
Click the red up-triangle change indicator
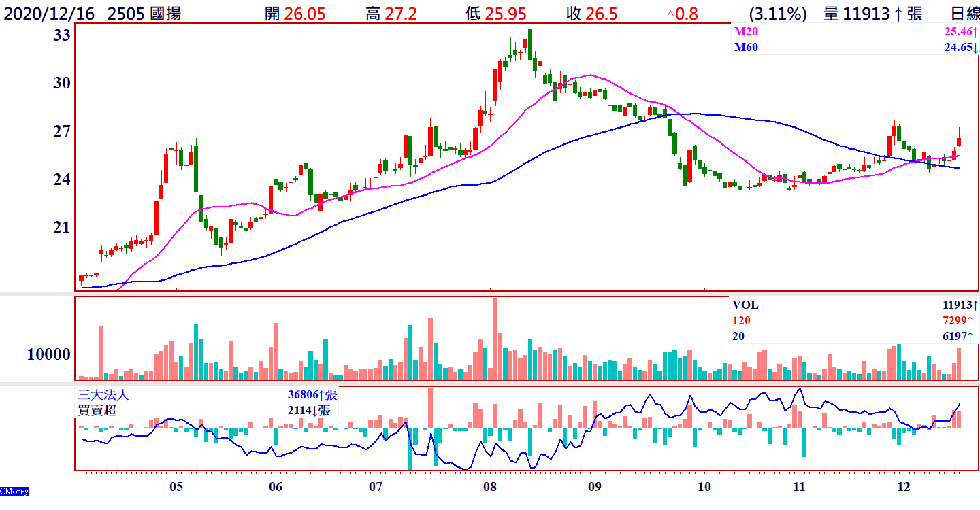coord(670,14)
